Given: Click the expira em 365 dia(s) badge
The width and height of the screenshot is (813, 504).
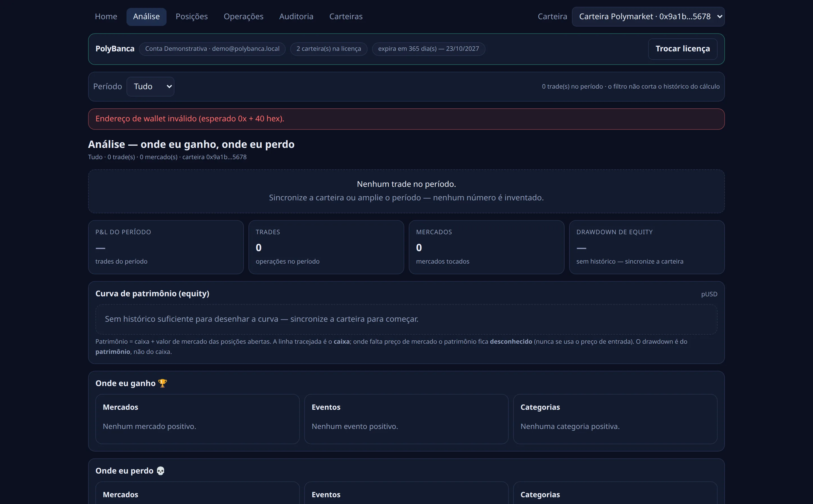Looking at the screenshot, I should coord(428,49).
